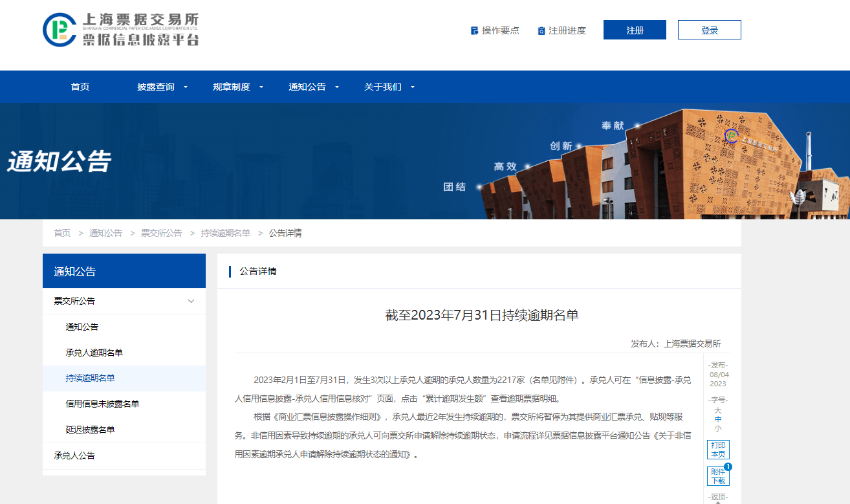The width and height of the screenshot is (850, 504).
Task: Download the attachment via 附件下载
Action: point(718,476)
